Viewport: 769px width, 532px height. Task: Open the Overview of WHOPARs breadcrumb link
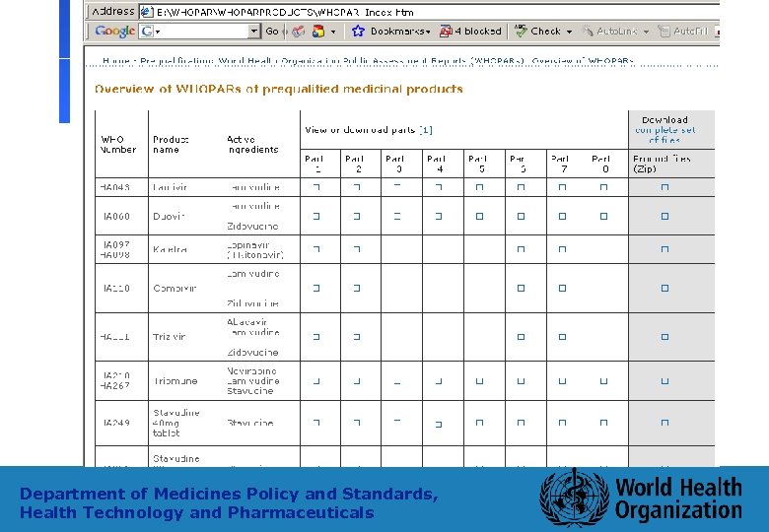(x=583, y=61)
